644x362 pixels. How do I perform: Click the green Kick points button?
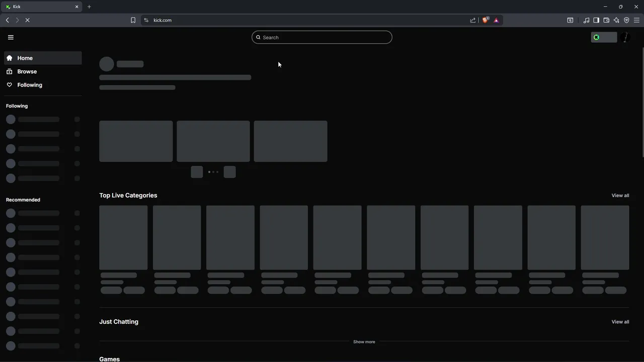[x=604, y=37]
